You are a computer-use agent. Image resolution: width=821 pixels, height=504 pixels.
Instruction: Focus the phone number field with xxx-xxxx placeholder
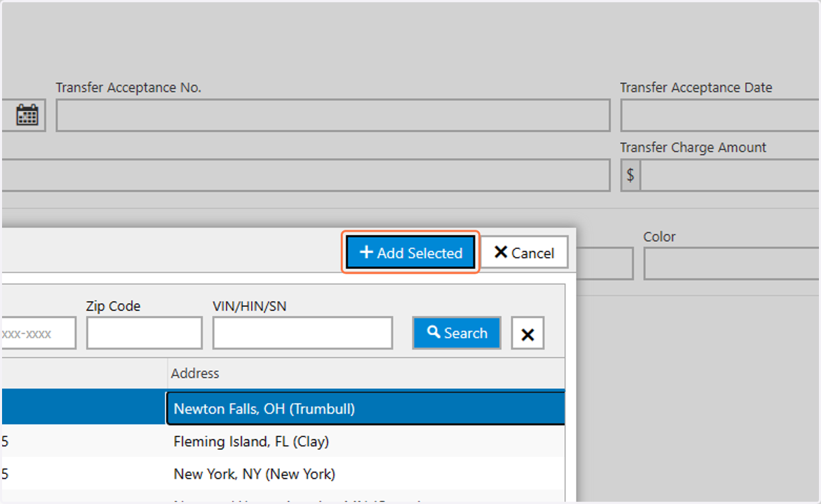pyautogui.click(x=38, y=333)
